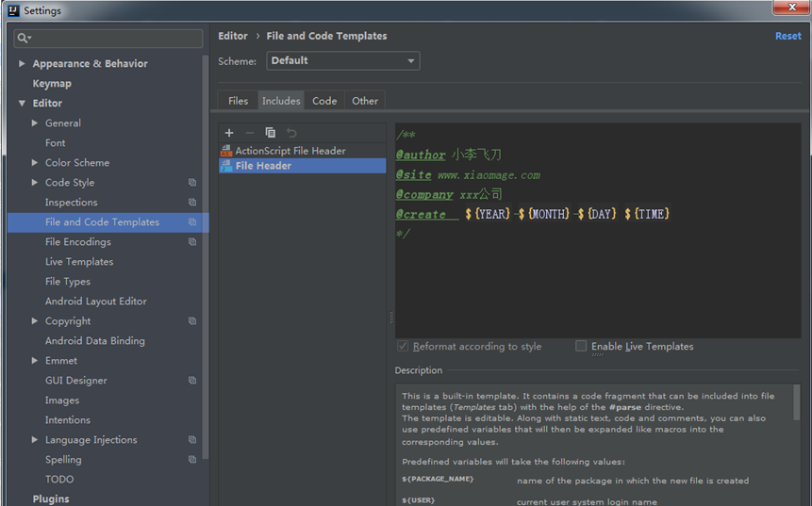Open Android Data Binding settings

[94, 340]
